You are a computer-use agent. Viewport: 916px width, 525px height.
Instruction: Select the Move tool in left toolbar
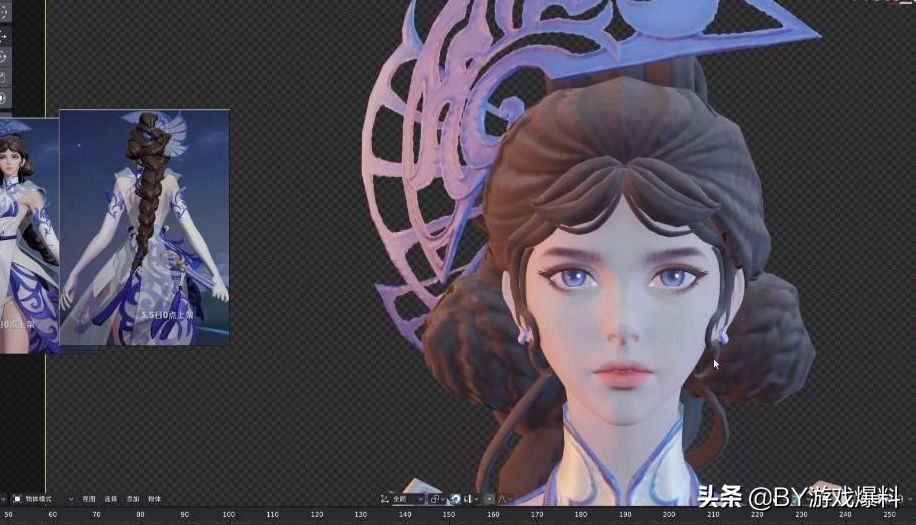pyautogui.click(x=3, y=36)
